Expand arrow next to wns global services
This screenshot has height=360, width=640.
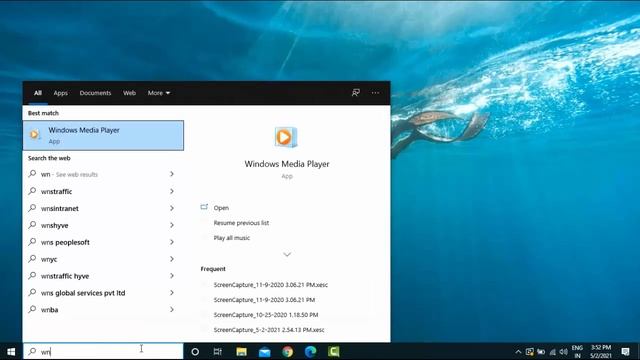click(172, 293)
